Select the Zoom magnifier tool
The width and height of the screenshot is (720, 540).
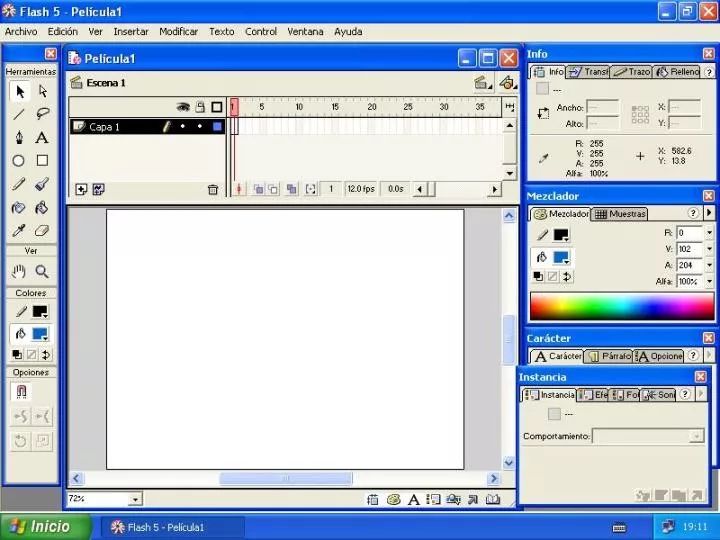[x=42, y=272]
